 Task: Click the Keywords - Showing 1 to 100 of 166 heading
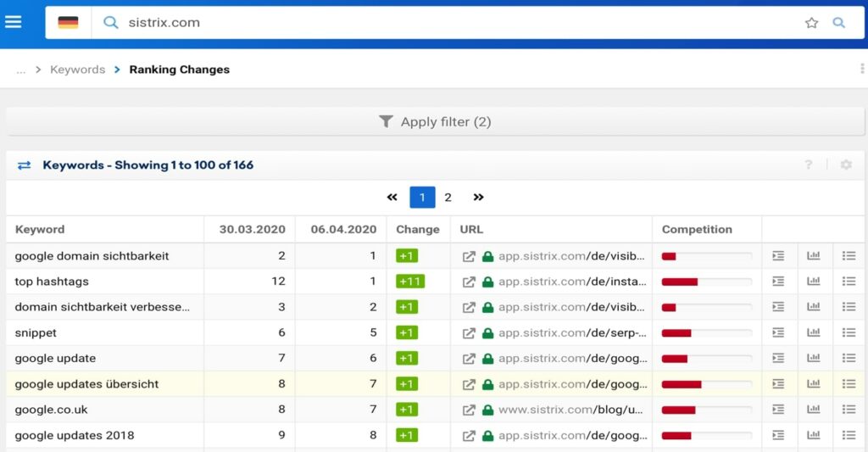tap(147, 165)
